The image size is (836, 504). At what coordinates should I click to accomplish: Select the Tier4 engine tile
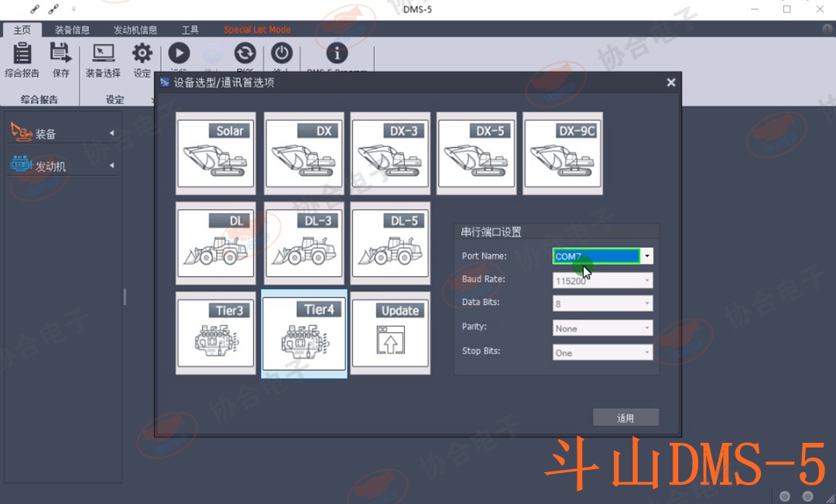(x=304, y=334)
